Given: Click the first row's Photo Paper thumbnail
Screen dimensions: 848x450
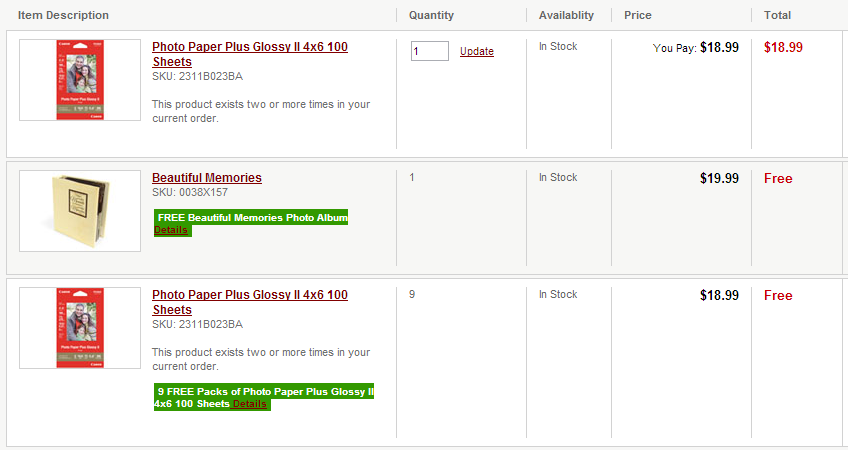Looking at the screenshot, I should (x=80, y=80).
